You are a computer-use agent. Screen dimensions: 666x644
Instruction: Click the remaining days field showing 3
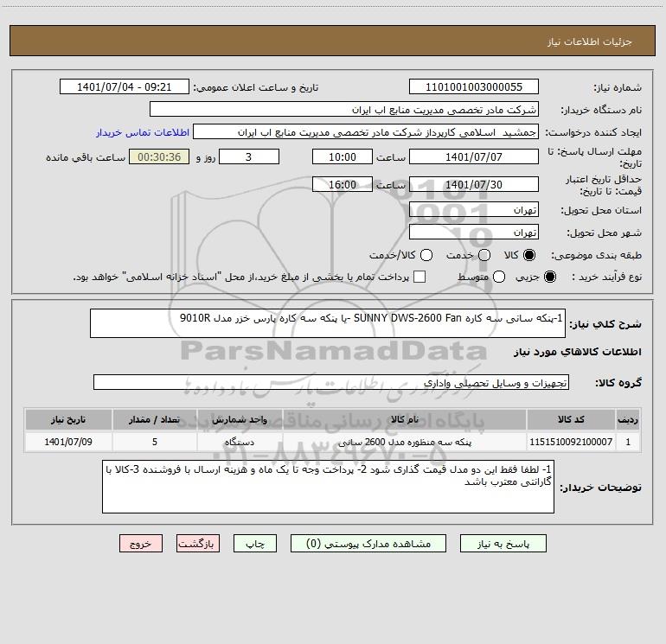coord(249,156)
